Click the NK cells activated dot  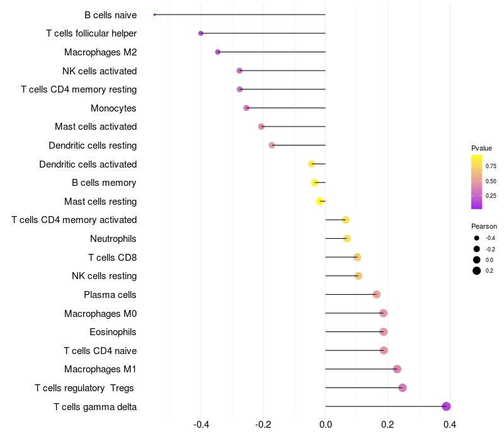tap(239, 71)
